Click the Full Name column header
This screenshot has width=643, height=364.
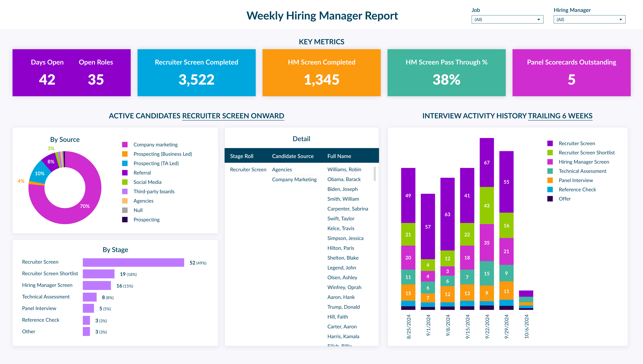click(x=339, y=156)
